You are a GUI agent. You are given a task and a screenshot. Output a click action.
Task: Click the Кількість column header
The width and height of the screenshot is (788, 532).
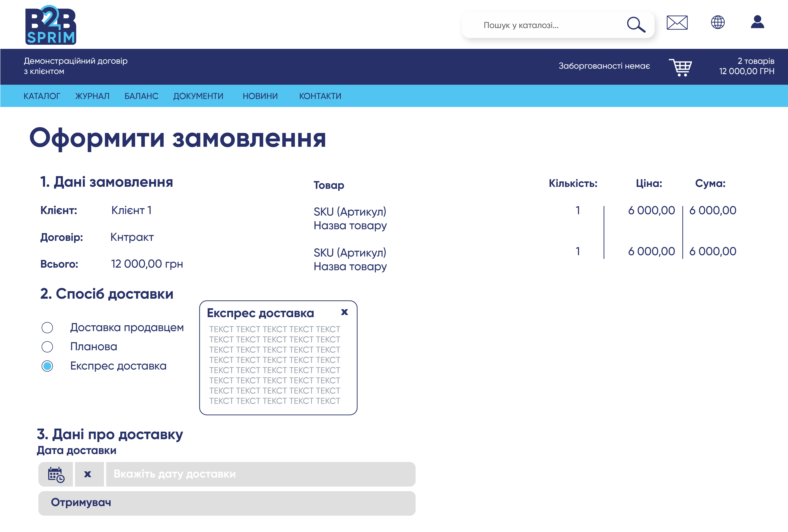pos(573,183)
